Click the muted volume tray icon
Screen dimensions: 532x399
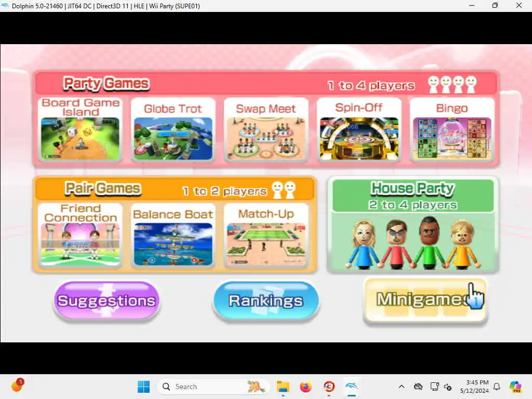[448, 387]
